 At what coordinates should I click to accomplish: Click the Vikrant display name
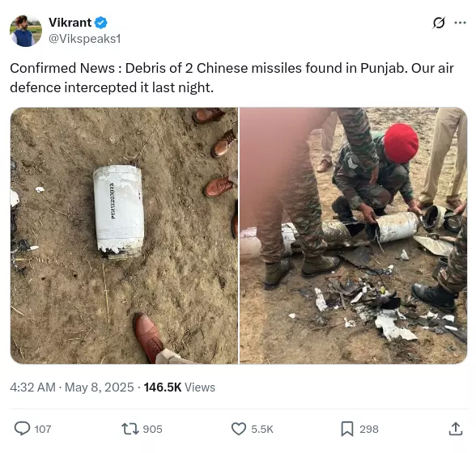(x=70, y=23)
